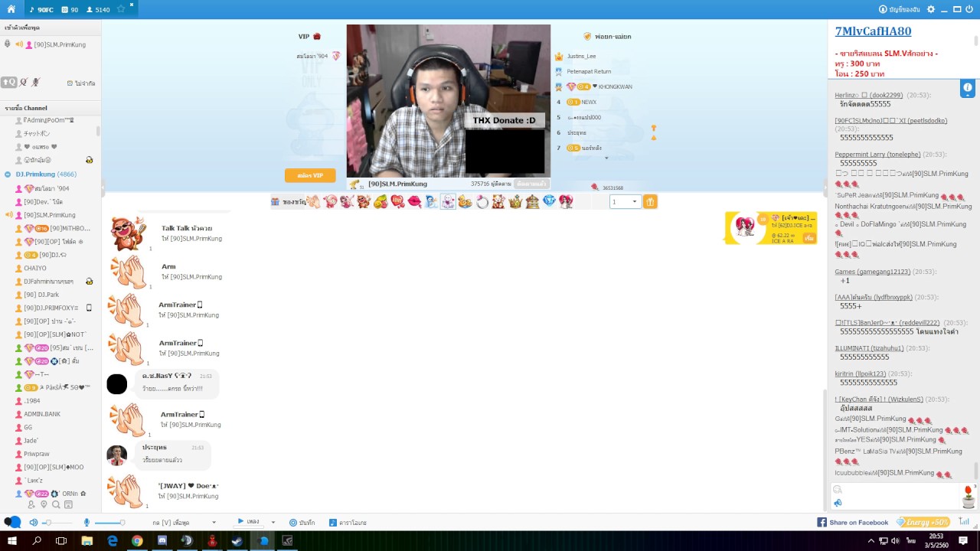Go to the home tab icon
The width and height of the screenshot is (980, 551).
click(11, 9)
